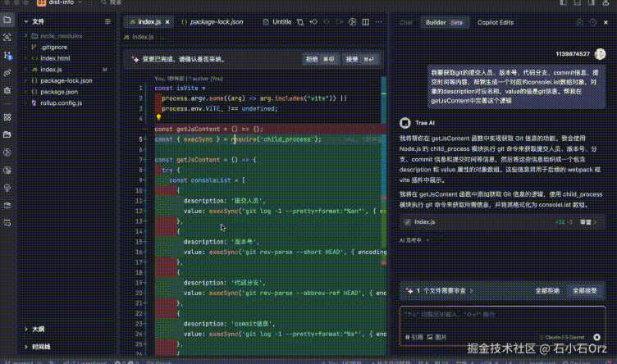
Task: Toggle the bottom panel layout icon in title bar
Action: click(578, 2)
